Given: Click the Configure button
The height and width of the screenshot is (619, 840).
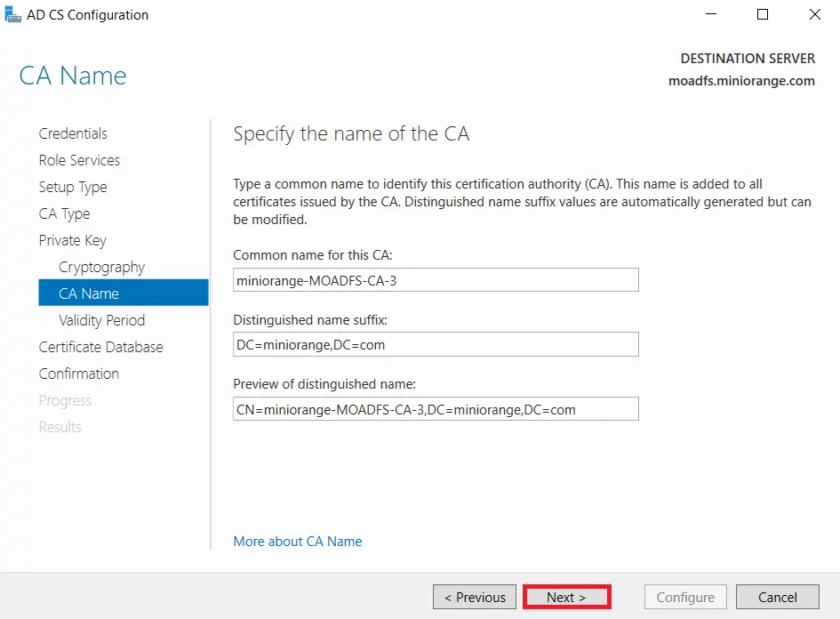Looking at the screenshot, I should pos(684,597).
